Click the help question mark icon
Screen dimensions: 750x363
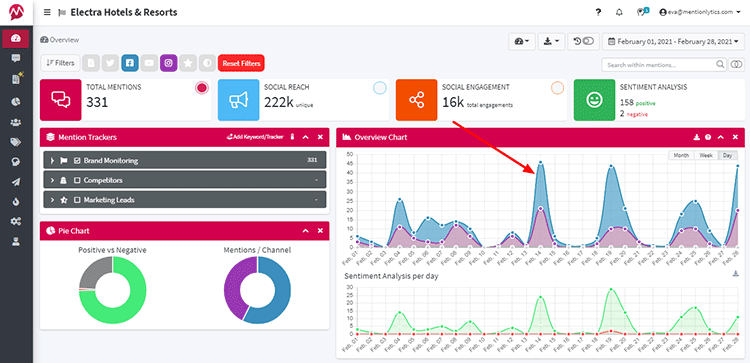click(598, 12)
